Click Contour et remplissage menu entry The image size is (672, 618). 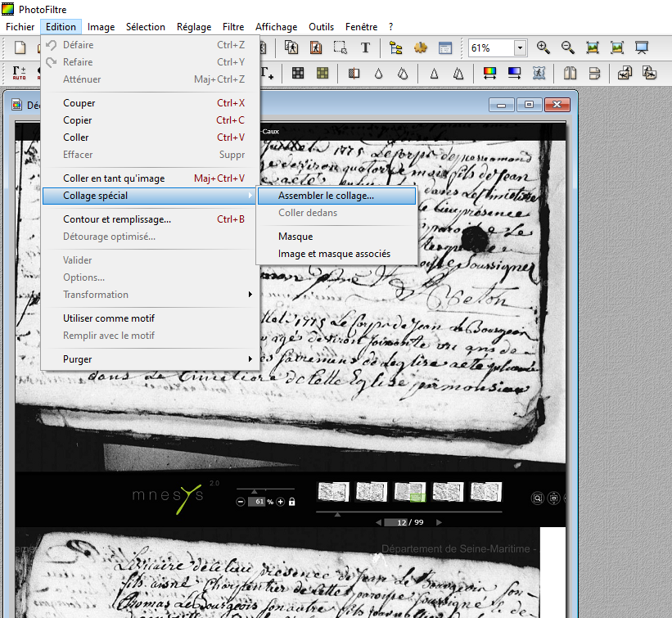(x=117, y=219)
